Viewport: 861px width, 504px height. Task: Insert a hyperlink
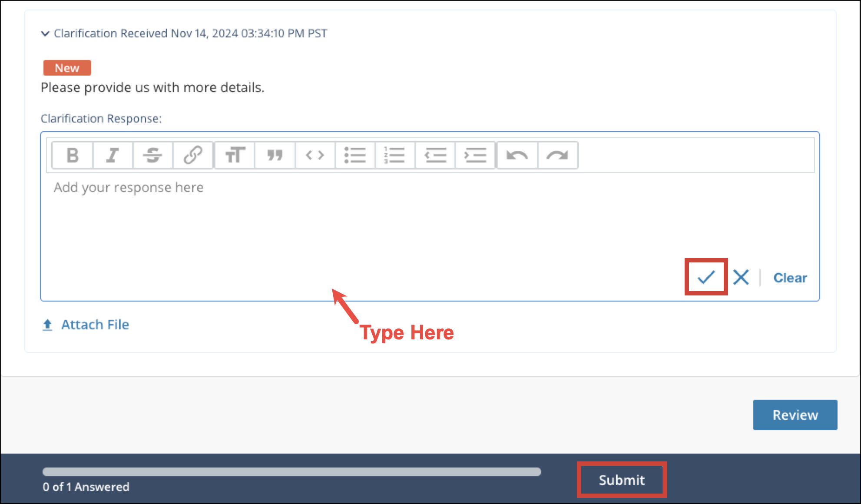[x=192, y=155]
